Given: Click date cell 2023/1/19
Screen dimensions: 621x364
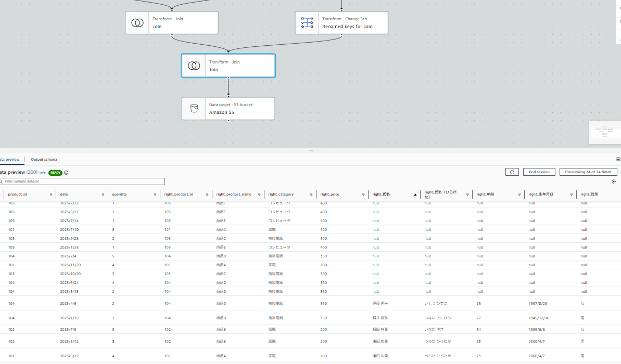Looking at the screenshot, I should pos(69,318).
